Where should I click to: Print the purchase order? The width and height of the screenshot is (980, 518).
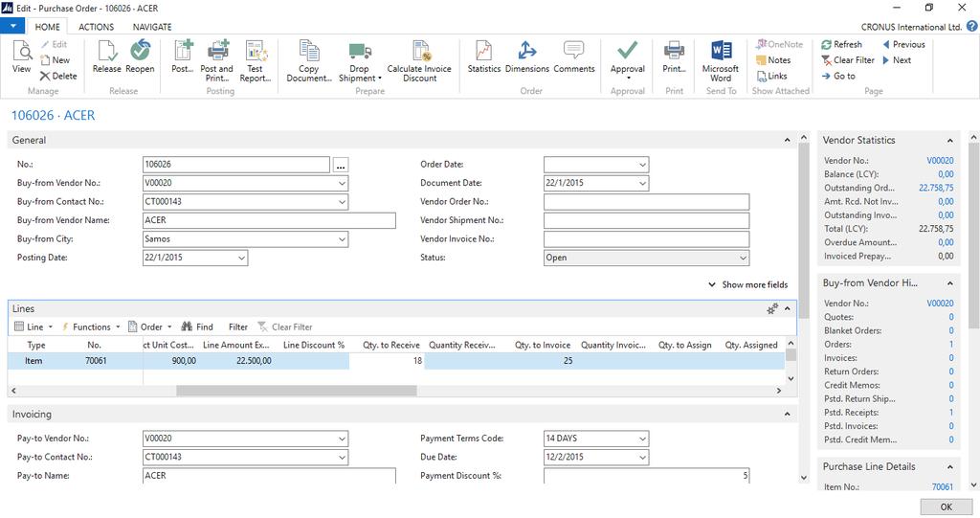tap(674, 56)
